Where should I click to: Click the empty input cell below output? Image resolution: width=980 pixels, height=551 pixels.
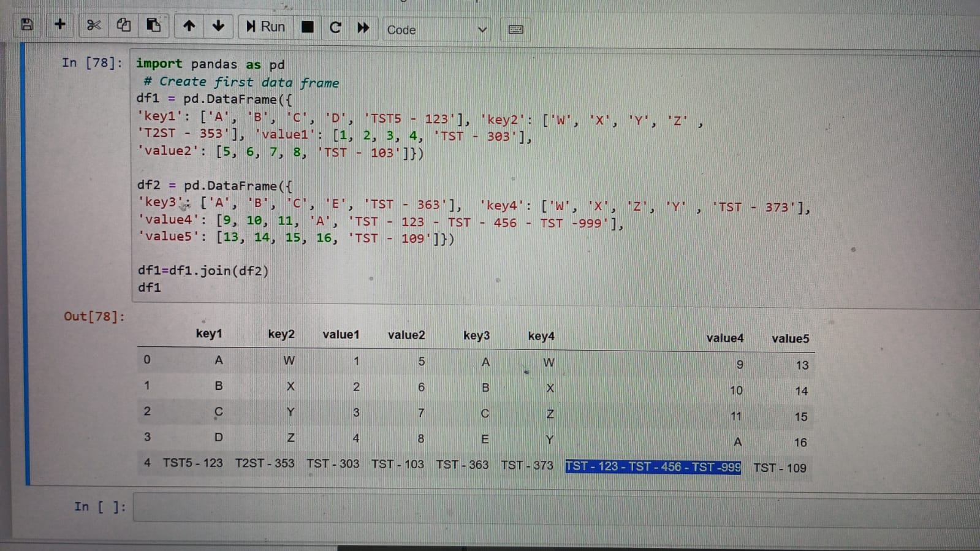click(x=552, y=507)
